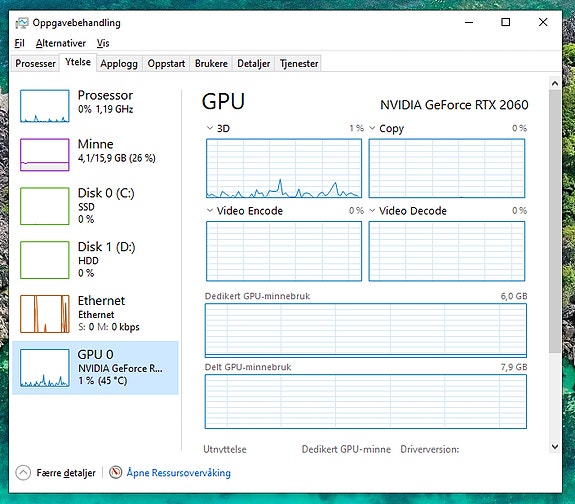Click the Task Manager title bar icon
The image size is (575, 504).
[22, 23]
